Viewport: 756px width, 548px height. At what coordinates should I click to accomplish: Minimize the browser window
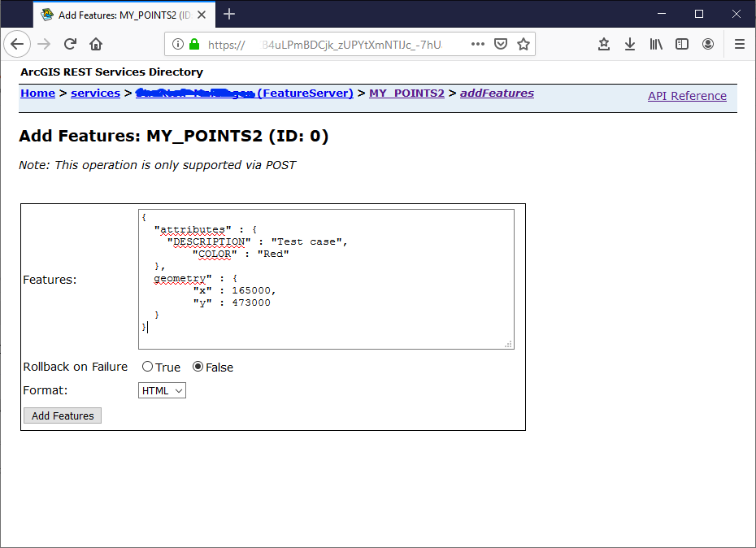tap(662, 14)
